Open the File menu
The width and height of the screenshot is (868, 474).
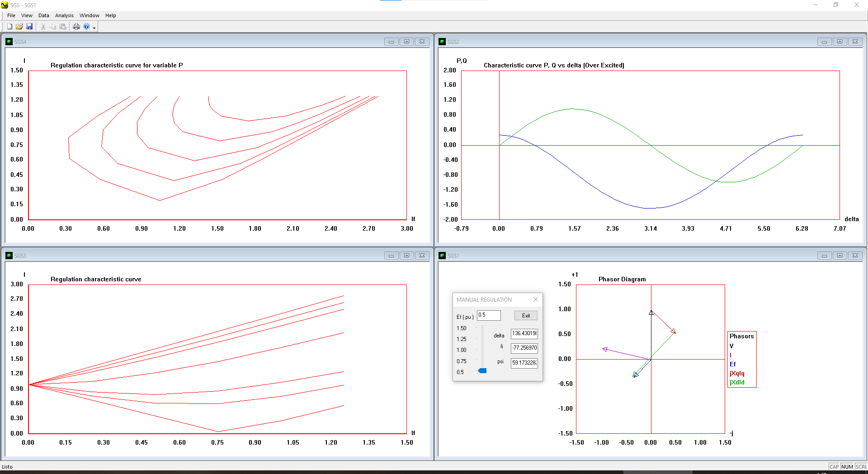coord(11,15)
